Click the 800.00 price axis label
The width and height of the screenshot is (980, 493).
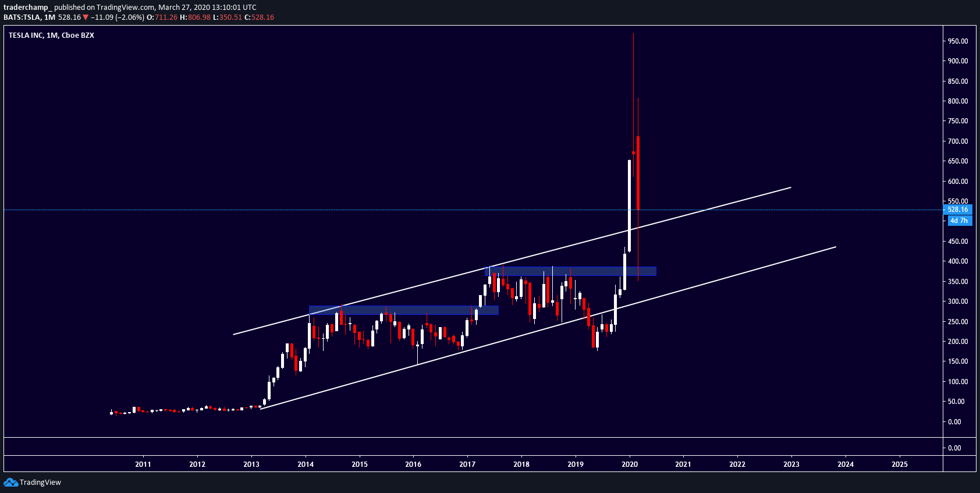click(x=958, y=101)
